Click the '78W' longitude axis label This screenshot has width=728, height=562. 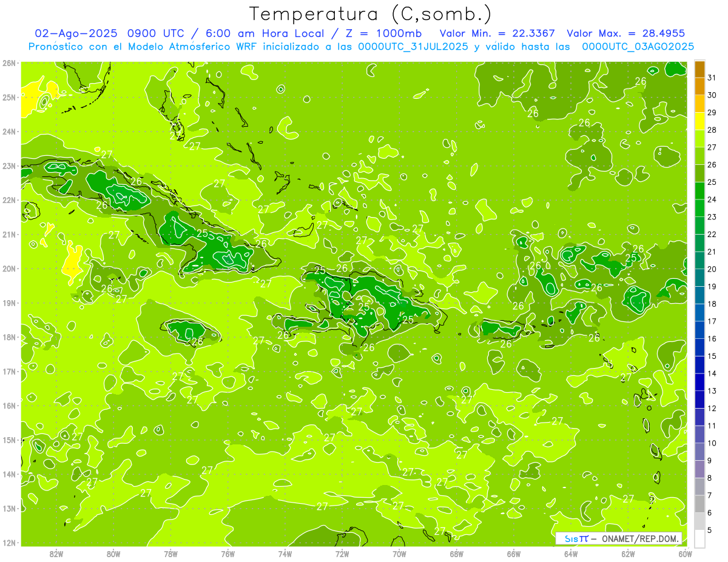click(170, 554)
